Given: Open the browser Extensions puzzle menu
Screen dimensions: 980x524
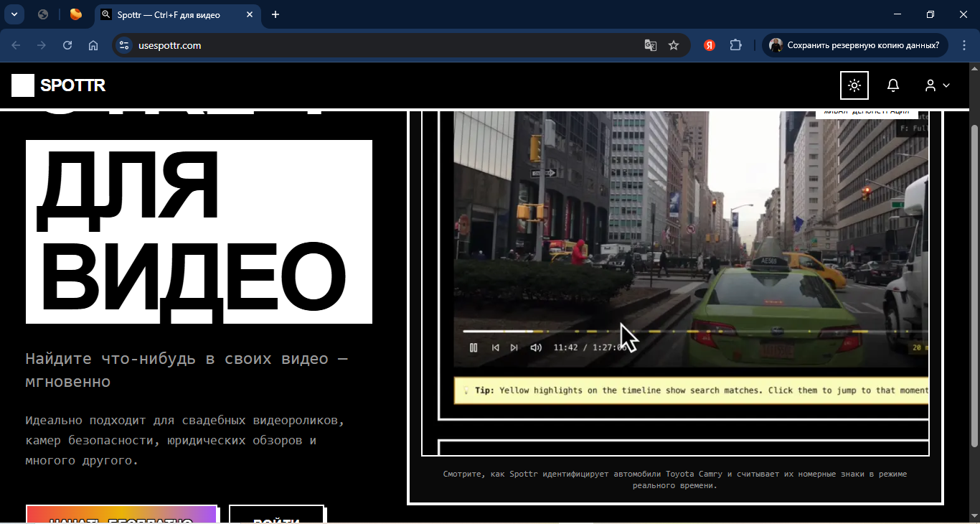Looking at the screenshot, I should [x=735, y=45].
